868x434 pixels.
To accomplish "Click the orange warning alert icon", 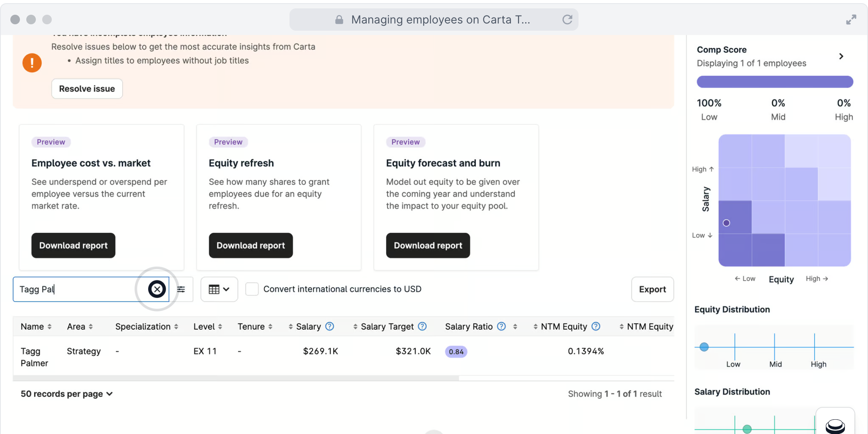I will click(x=32, y=63).
